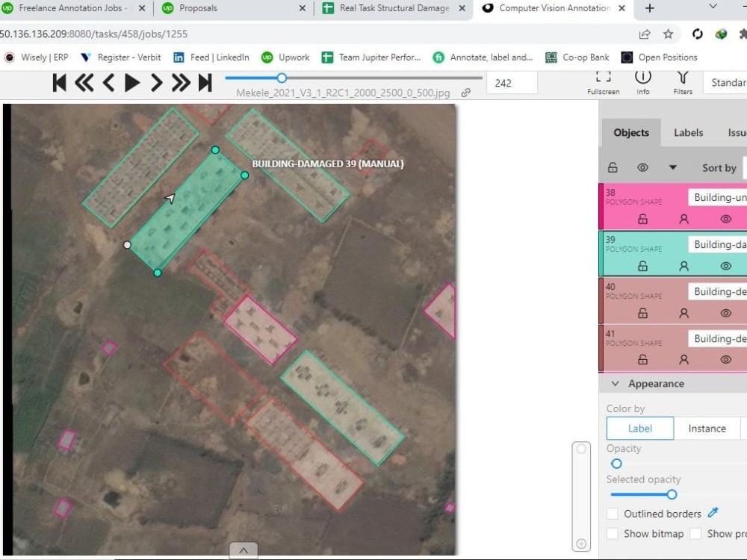
Task: Play the frame sequence
Action: (132, 83)
